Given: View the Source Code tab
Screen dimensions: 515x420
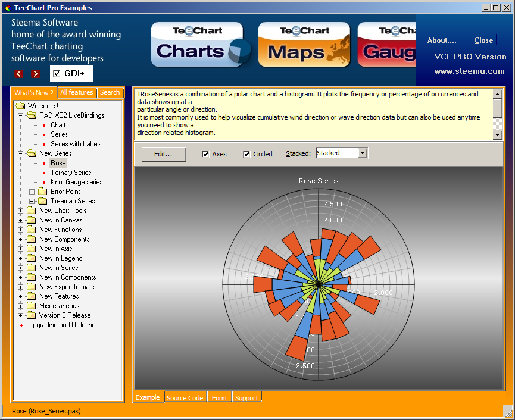Looking at the screenshot, I should [x=185, y=397].
